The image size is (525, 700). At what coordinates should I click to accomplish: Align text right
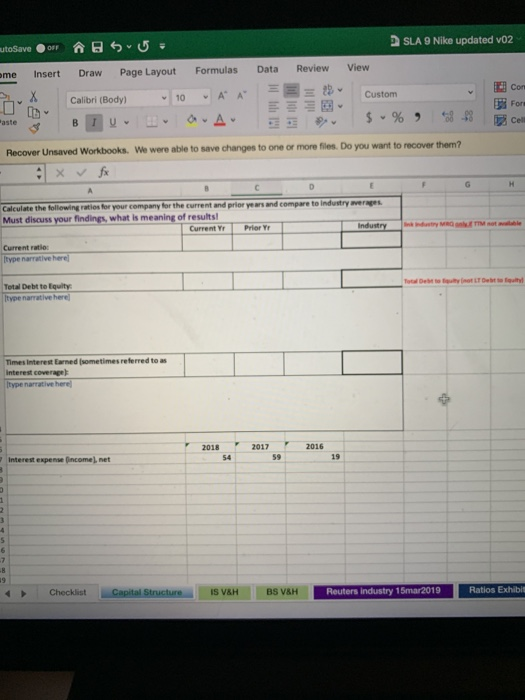(x=309, y=106)
